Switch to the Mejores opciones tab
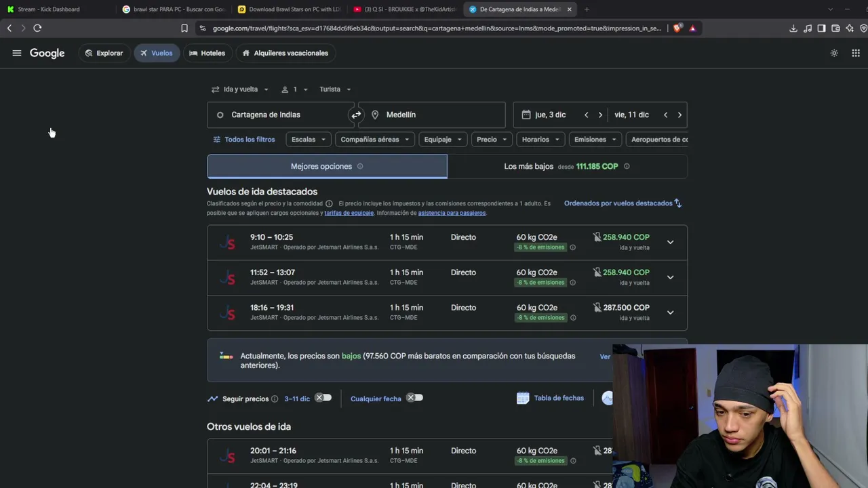The width and height of the screenshot is (868, 488). [327, 166]
